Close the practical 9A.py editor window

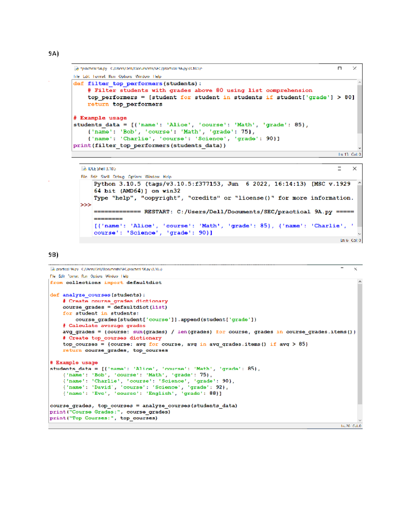(354, 68)
